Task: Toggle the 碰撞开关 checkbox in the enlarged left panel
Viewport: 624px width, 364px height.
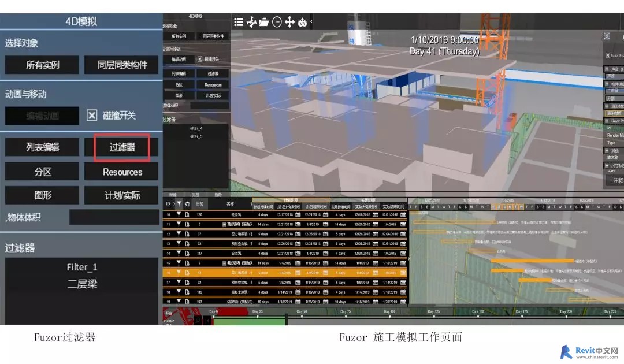Action: pyautogui.click(x=92, y=116)
